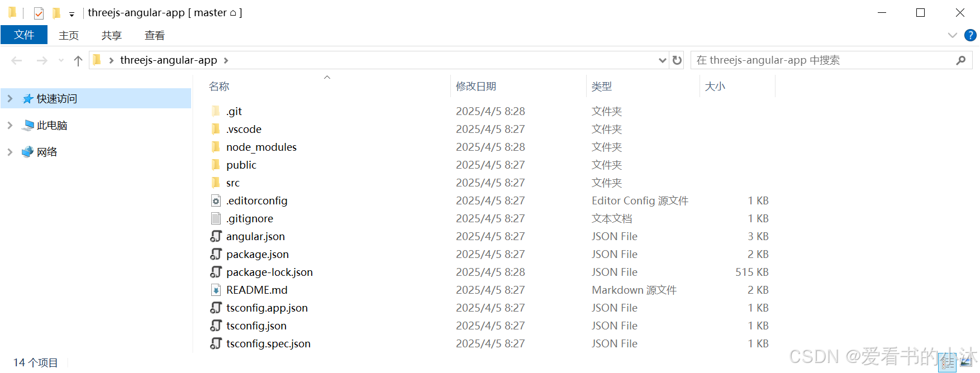Open the 主页 ribbon tab
Image resolution: width=980 pixels, height=373 pixels.
pos(69,35)
